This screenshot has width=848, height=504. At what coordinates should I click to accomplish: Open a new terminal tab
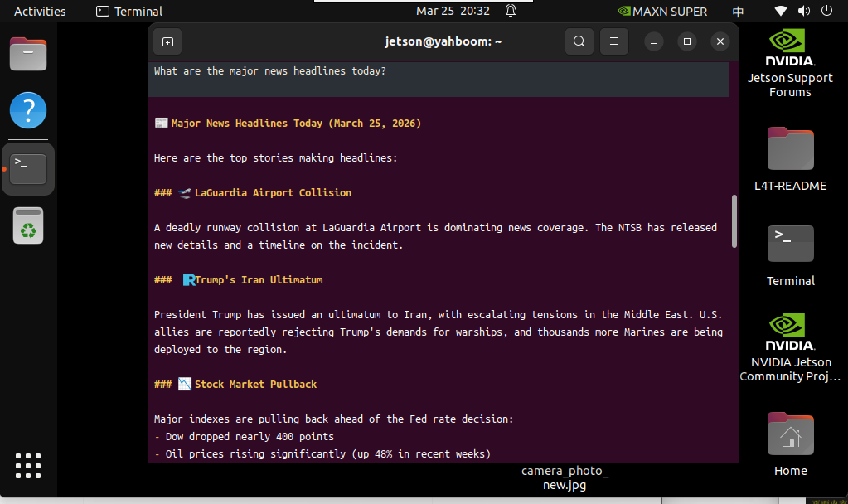point(167,41)
